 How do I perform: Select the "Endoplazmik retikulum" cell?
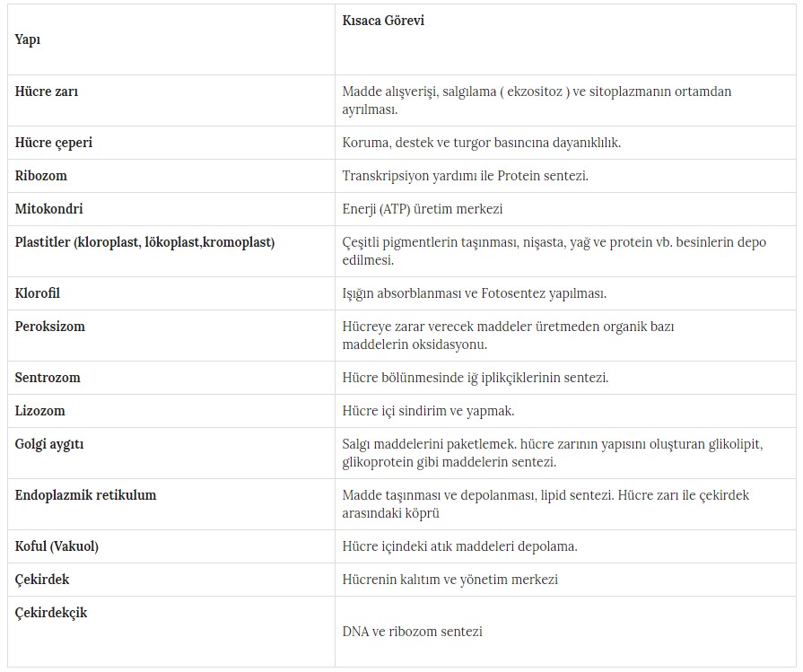coord(85,495)
